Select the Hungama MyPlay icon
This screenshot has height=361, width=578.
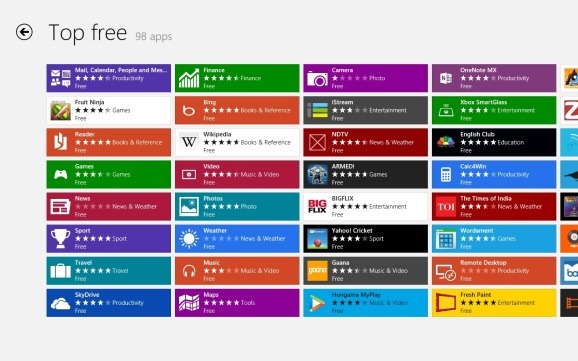click(317, 303)
